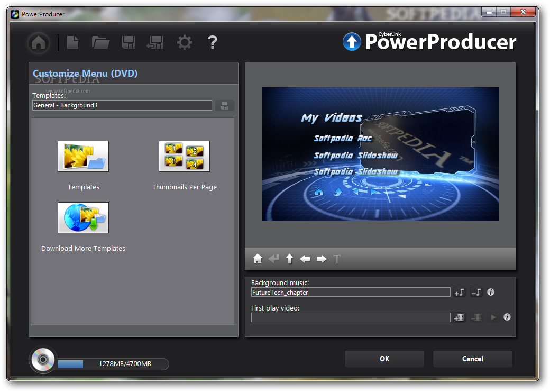The image size is (550, 392).
Task: Click the return/enter arrow navigation button below preview
Action: [x=273, y=259]
